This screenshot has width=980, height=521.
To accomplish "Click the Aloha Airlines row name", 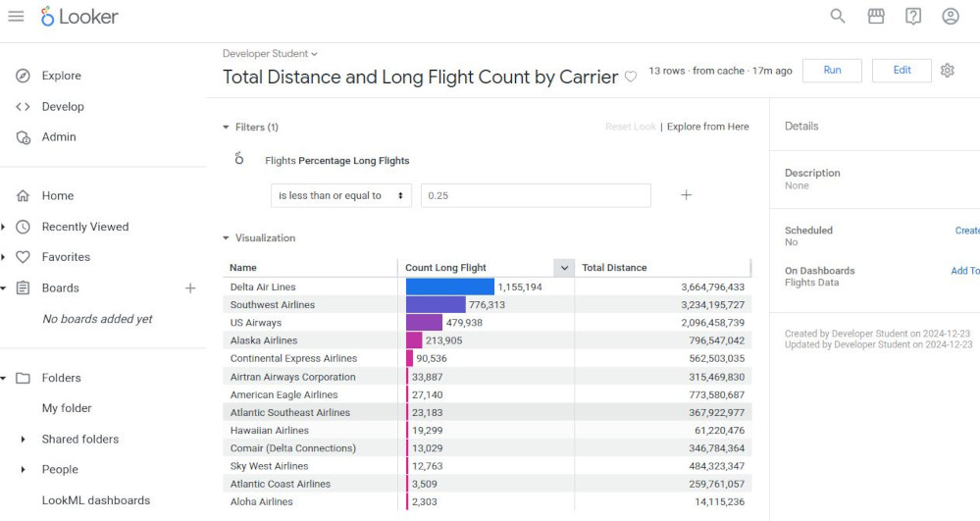I will click(261, 501).
